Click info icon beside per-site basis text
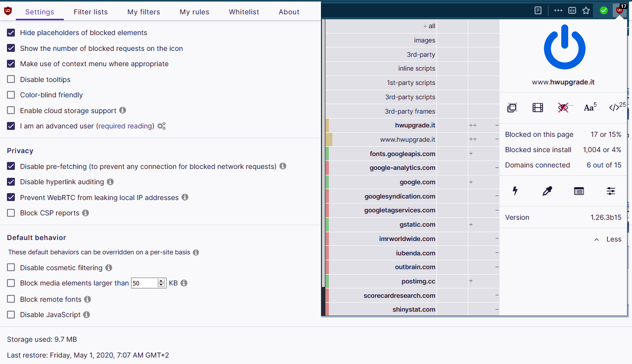This screenshot has height=364, width=632. click(196, 252)
